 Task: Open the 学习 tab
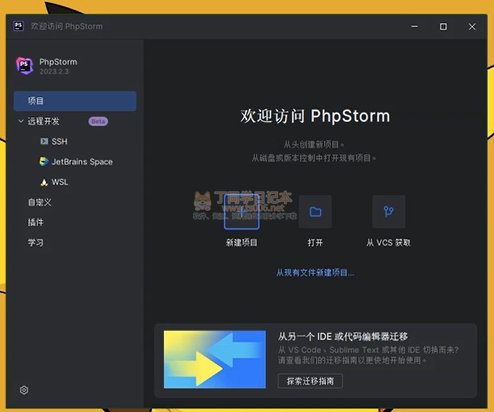[36, 243]
